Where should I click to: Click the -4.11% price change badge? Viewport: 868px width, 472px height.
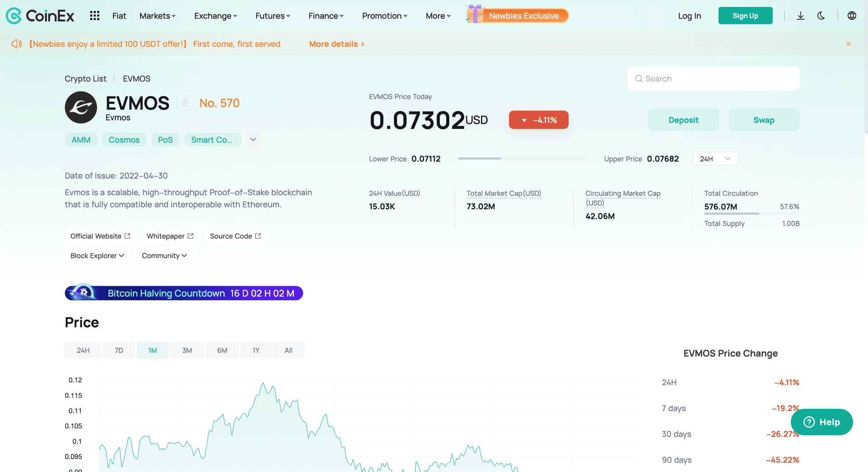[x=539, y=120]
